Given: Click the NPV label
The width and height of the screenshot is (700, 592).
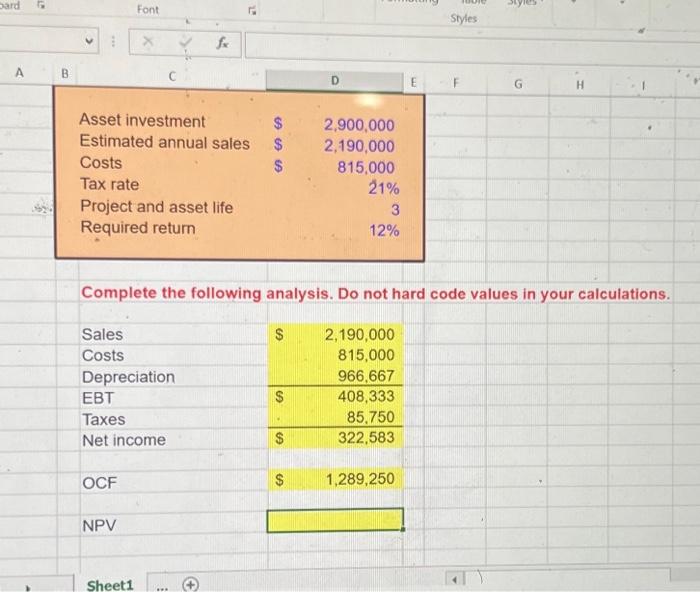Looking at the screenshot, I should [x=99, y=525].
